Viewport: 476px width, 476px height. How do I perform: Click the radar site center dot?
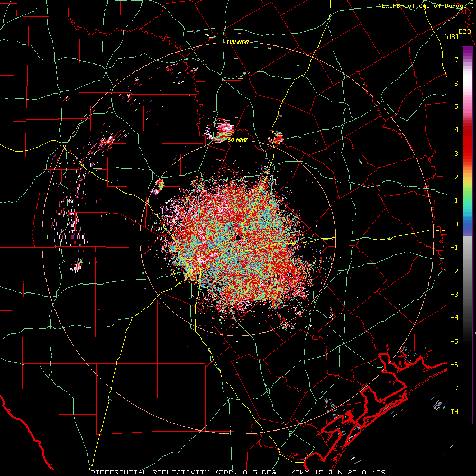(238, 237)
